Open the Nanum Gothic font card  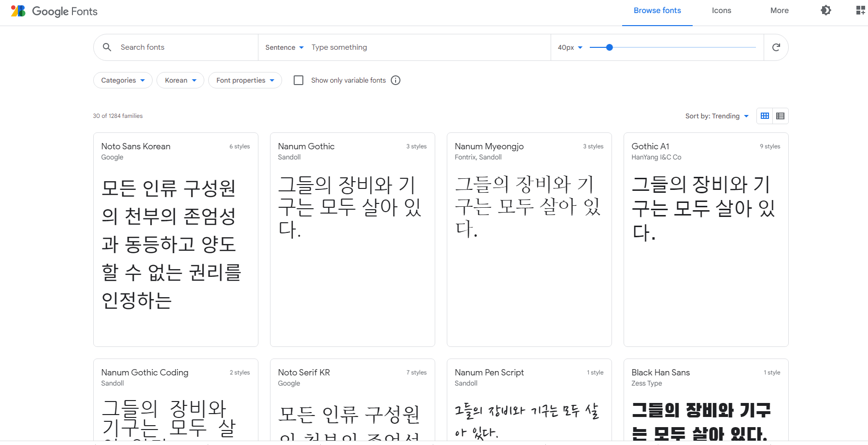tap(352, 240)
